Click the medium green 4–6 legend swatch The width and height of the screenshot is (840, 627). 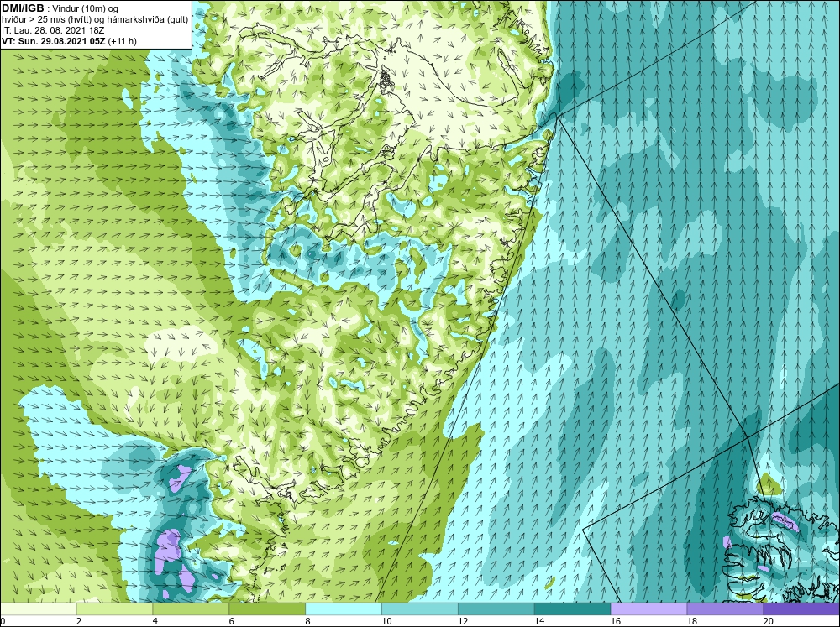coord(191,609)
